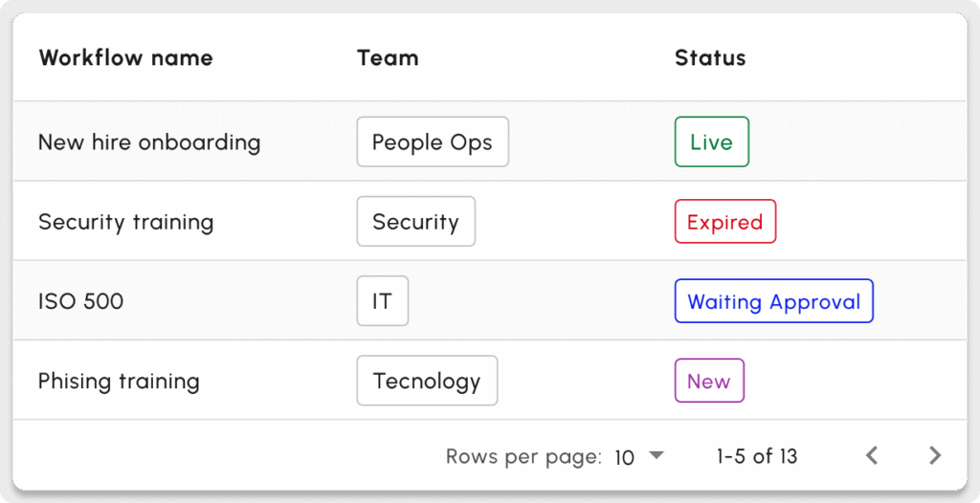Click the Tecnology team tag
This screenshot has width=980, height=503.
point(426,381)
